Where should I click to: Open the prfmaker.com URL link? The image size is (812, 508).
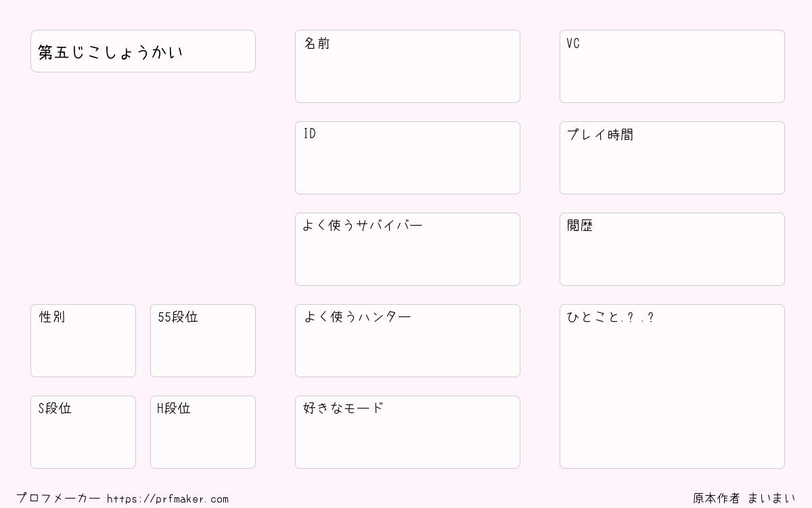pos(168,499)
